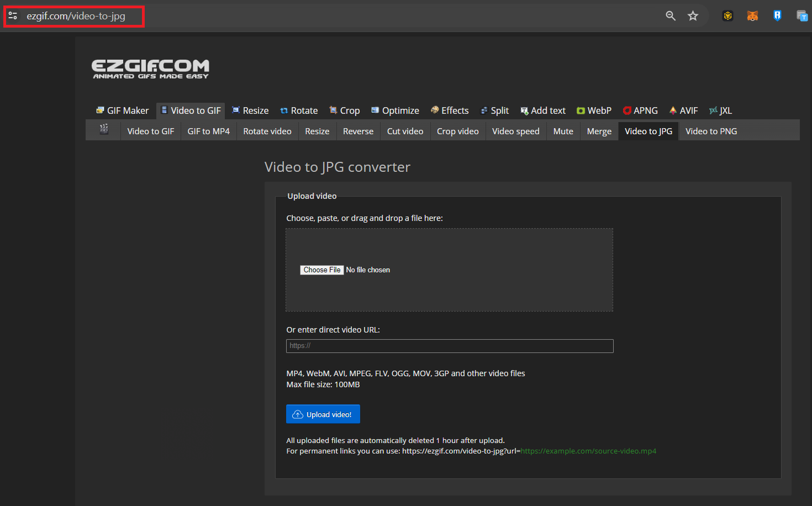Open the example source-video.mp4 link
The height and width of the screenshot is (506, 812).
click(x=588, y=451)
